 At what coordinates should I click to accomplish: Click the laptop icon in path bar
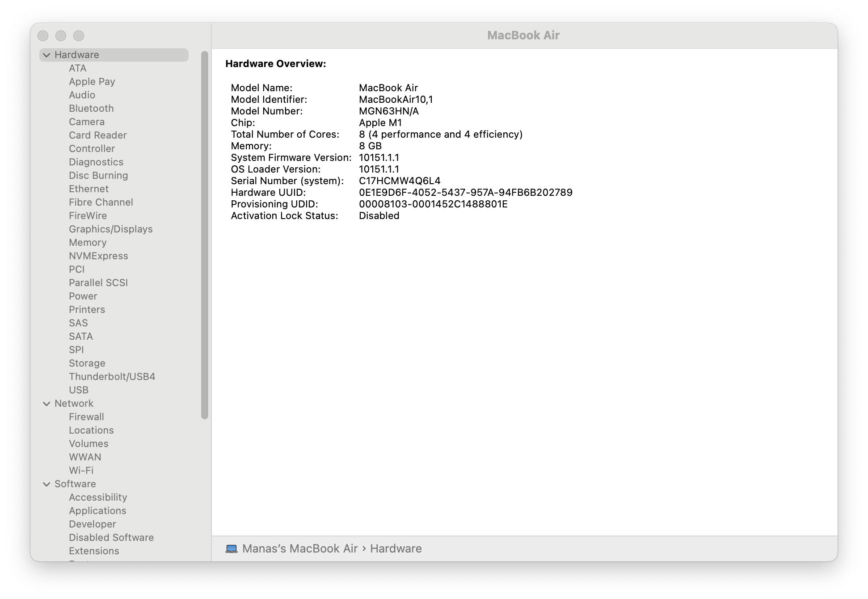231,548
